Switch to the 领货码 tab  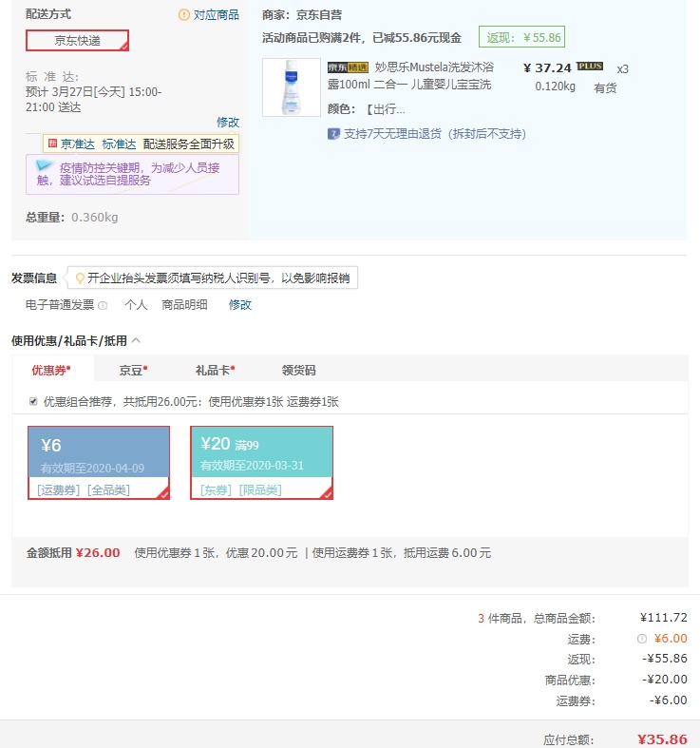(298, 370)
